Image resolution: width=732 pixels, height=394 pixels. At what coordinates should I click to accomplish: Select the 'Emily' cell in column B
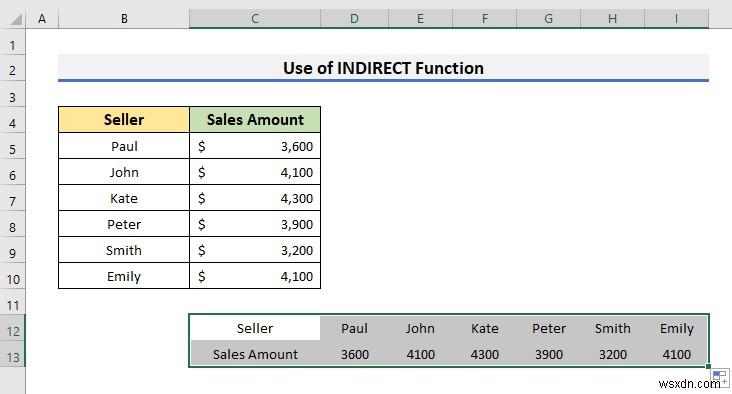pyautogui.click(x=124, y=276)
